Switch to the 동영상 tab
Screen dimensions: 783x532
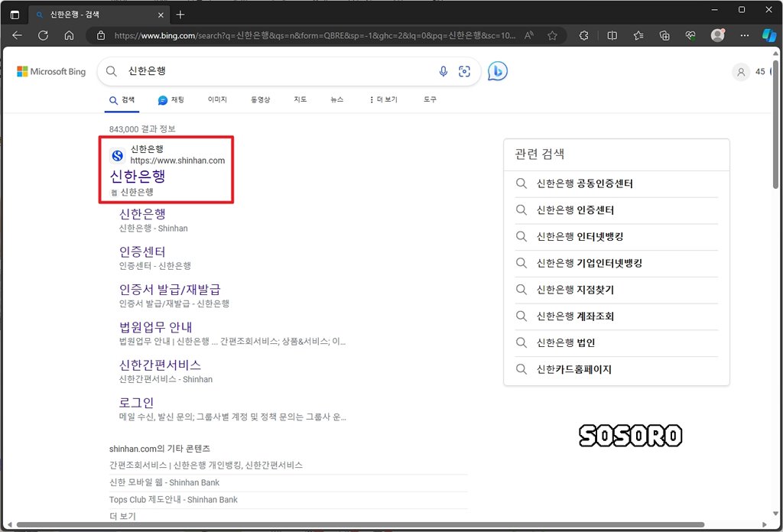tap(260, 100)
